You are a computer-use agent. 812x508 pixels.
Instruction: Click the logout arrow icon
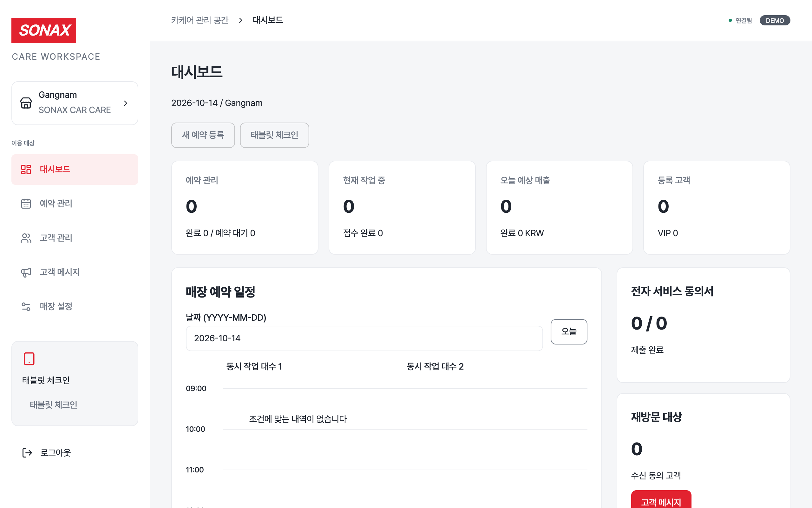point(27,452)
